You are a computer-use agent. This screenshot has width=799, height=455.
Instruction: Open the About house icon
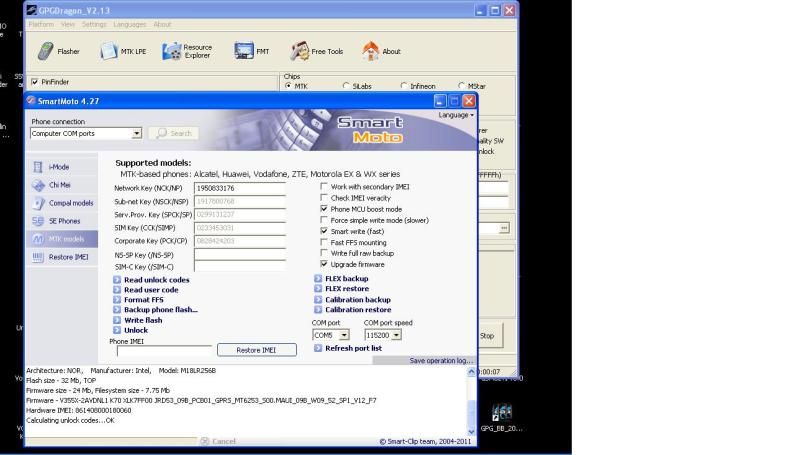pyautogui.click(x=382, y=52)
